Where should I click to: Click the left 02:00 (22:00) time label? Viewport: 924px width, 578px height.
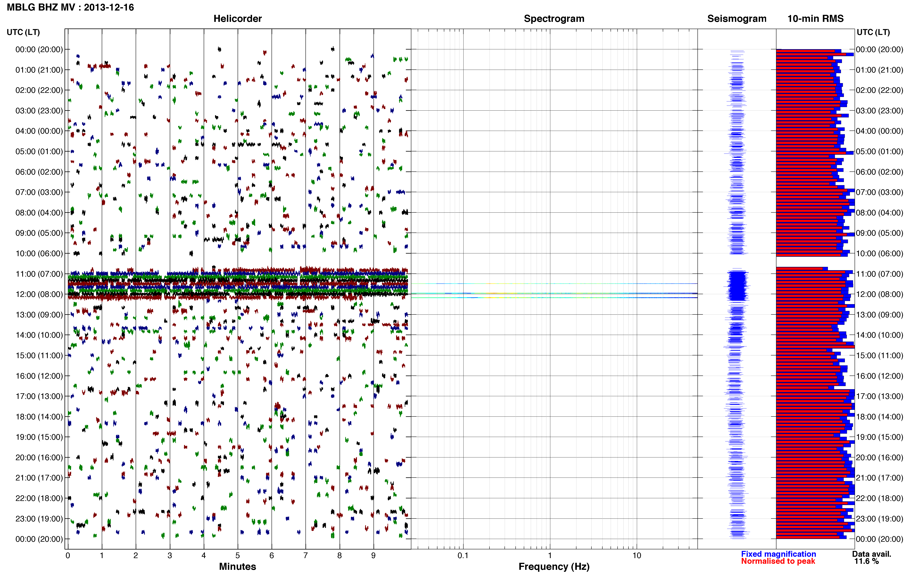tap(39, 90)
